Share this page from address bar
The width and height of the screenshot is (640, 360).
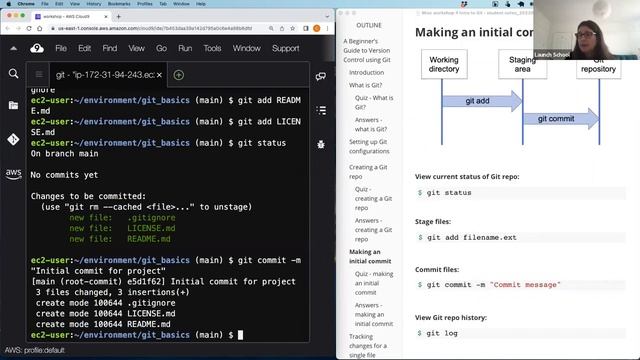(282, 28)
